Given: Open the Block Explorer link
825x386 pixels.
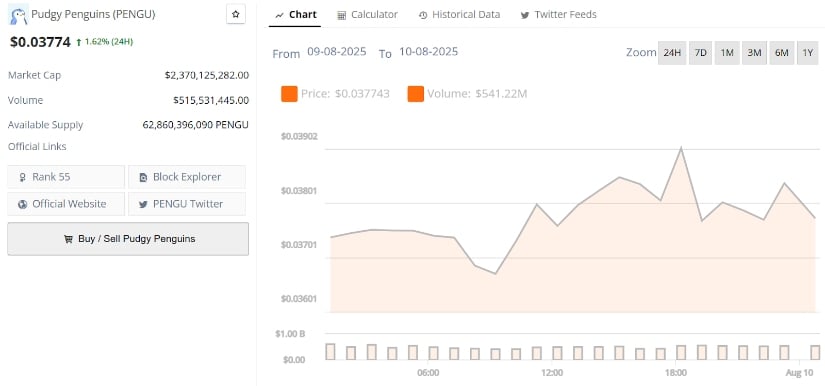Looking at the screenshot, I should tap(187, 177).
